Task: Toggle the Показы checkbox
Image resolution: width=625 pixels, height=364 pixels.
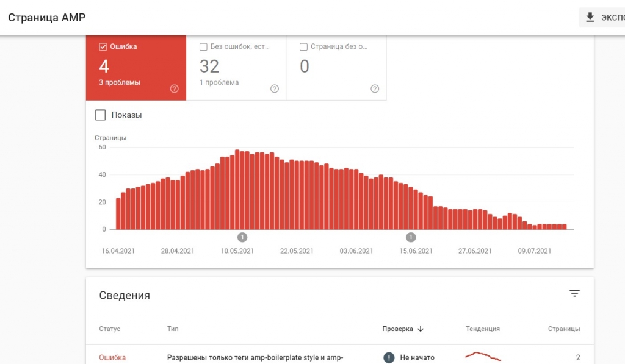Action: click(101, 115)
